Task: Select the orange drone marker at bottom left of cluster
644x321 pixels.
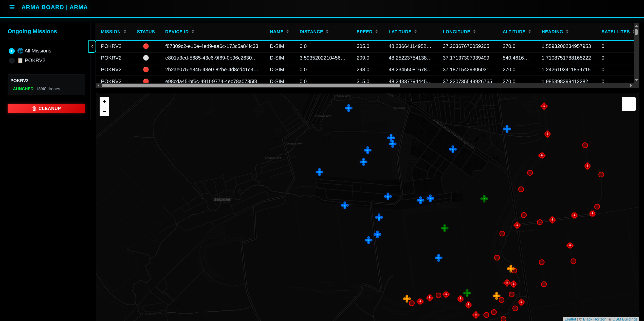Action: pos(407,299)
